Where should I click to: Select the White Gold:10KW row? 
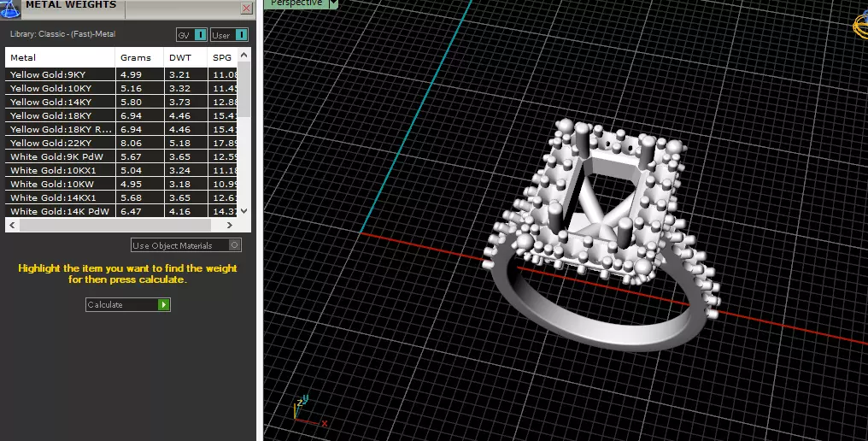point(121,184)
